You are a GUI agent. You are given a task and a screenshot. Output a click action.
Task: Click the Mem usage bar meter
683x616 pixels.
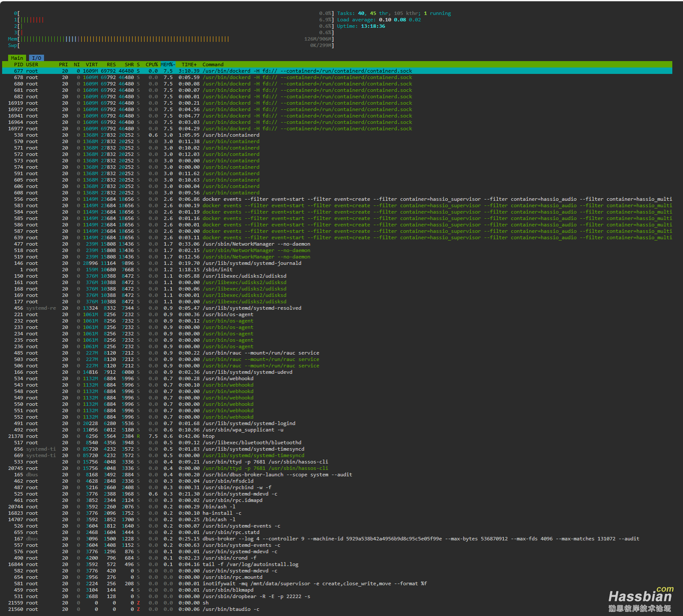pyautogui.click(x=171, y=39)
